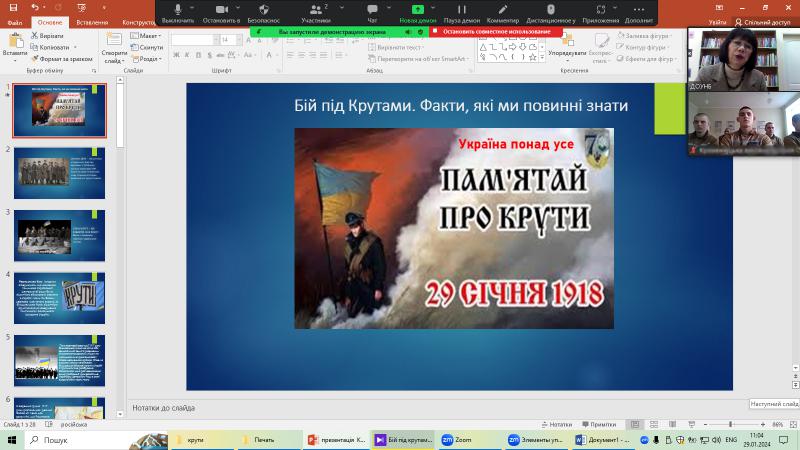The image size is (800, 450).
Task: Click the zoom in plus button
Action: click(763, 424)
